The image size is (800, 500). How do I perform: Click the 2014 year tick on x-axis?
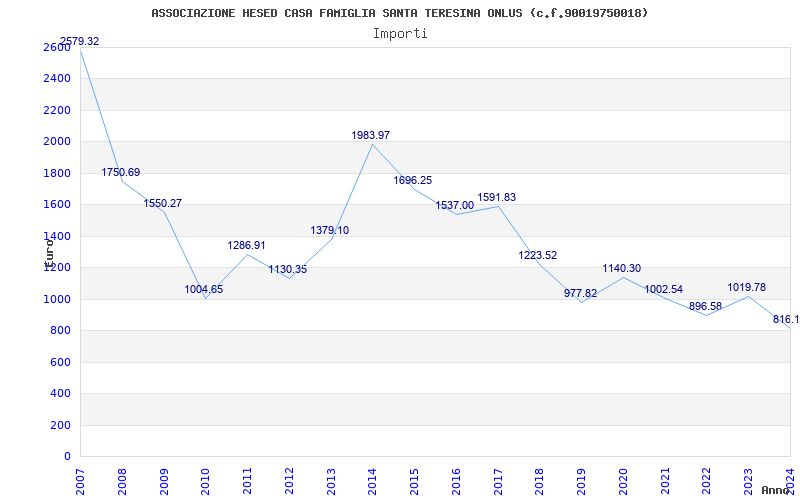pos(373,480)
